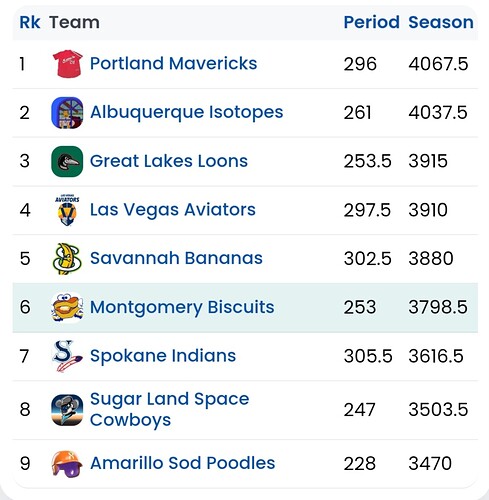Open the Portland Mavericks team link
Image resolution: width=489 pixels, height=500 pixels.
pyautogui.click(x=173, y=63)
